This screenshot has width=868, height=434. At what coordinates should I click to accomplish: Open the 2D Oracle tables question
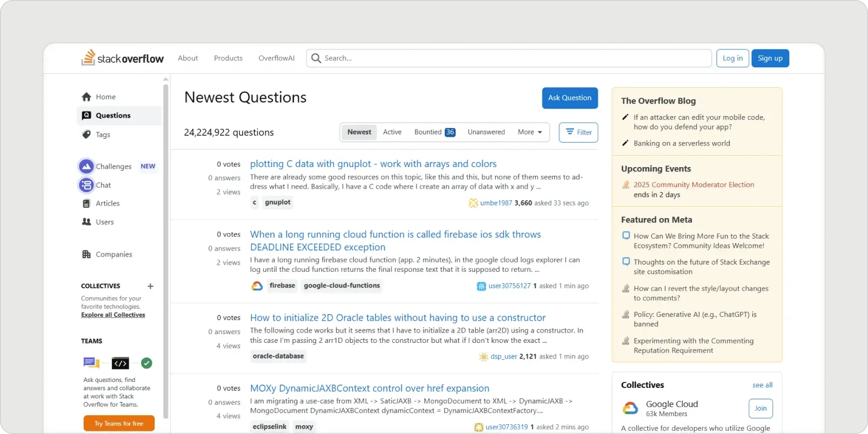[x=398, y=317]
